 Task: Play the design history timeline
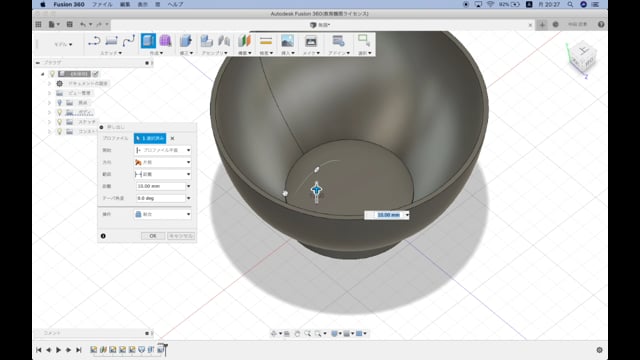click(x=58, y=350)
